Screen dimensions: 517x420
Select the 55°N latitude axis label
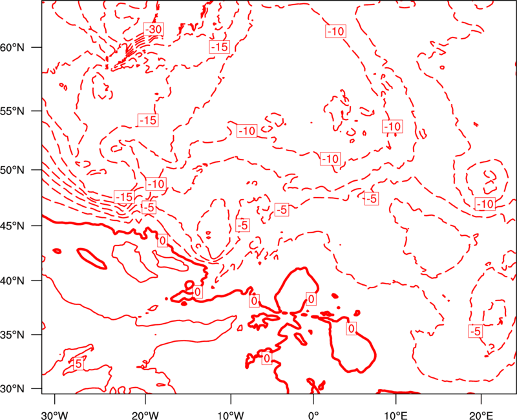click(12, 111)
